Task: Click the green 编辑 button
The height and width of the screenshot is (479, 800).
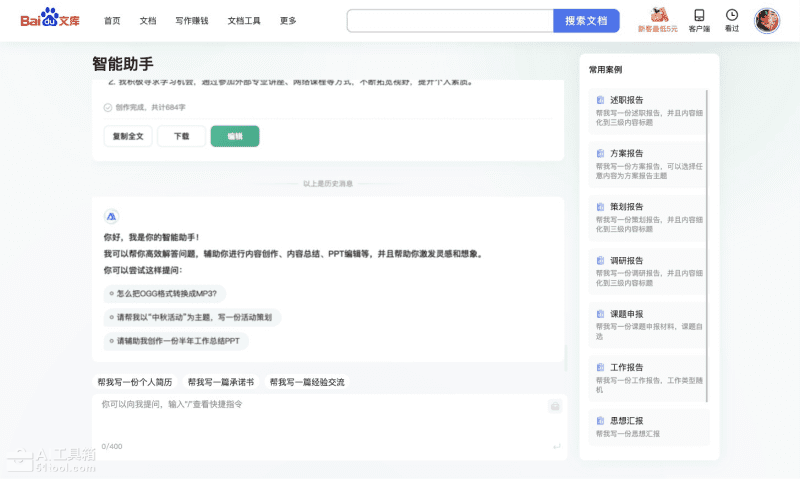Action: [x=235, y=136]
